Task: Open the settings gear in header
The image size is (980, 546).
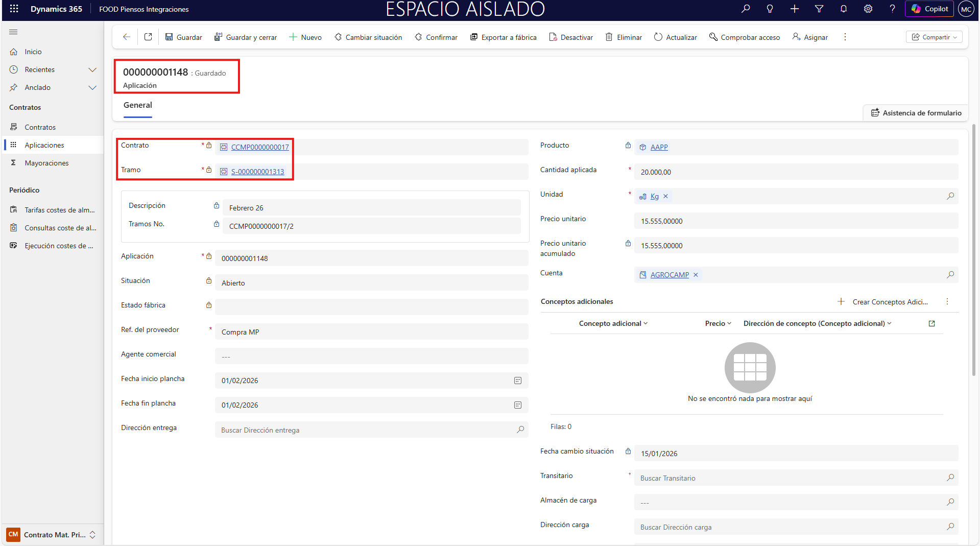Action: click(868, 9)
